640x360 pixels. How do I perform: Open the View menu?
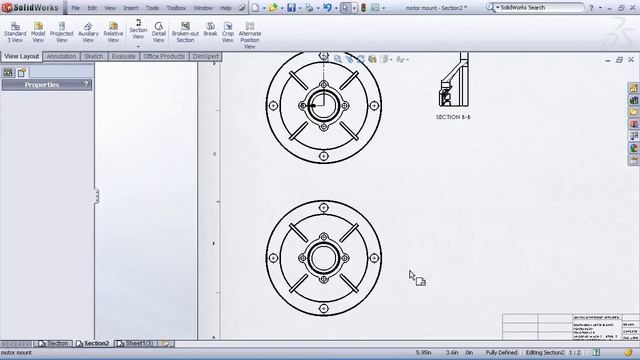click(x=110, y=8)
